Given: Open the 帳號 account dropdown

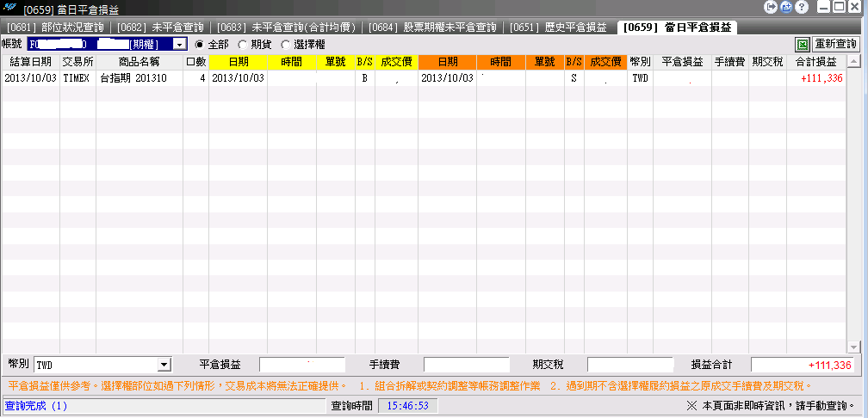Looking at the screenshot, I should point(179,44).
